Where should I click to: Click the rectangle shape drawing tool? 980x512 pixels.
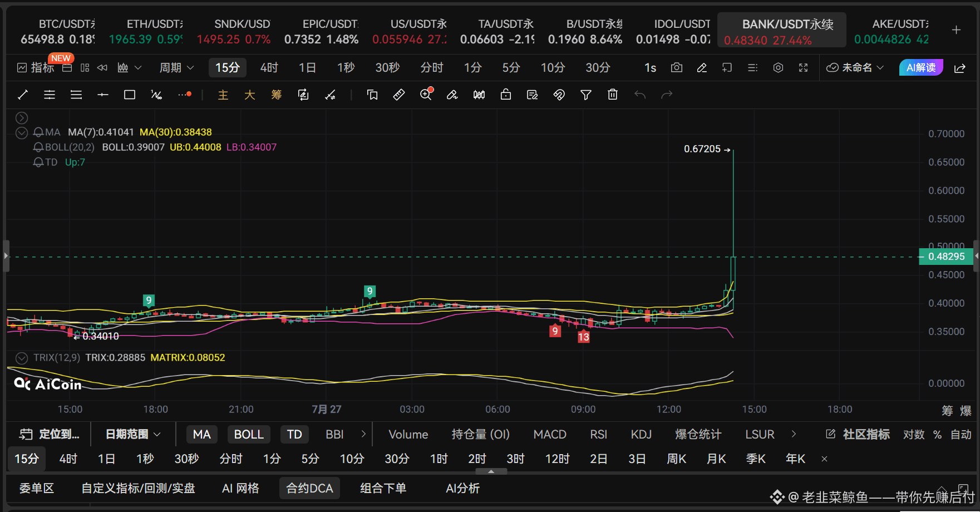tap(130, 95)
